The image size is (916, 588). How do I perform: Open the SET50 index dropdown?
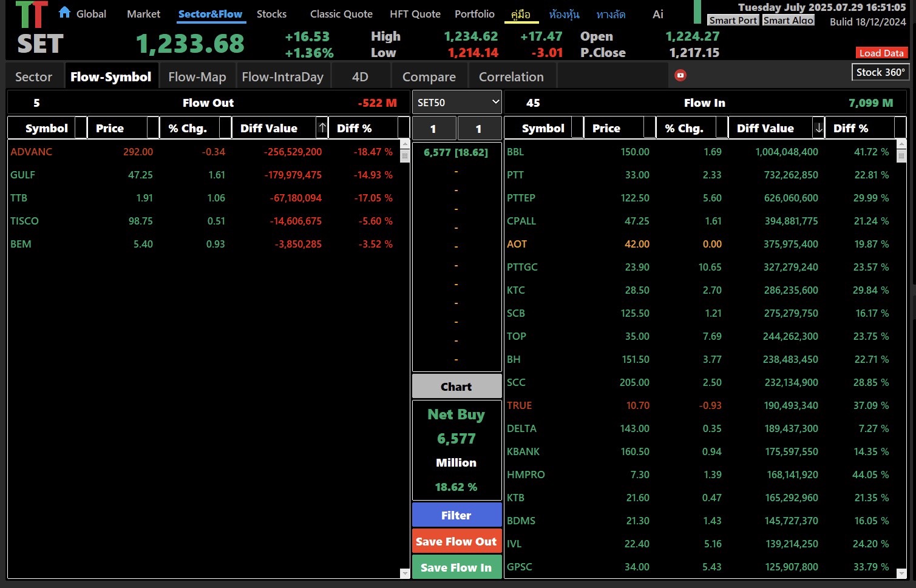[457, 103]
